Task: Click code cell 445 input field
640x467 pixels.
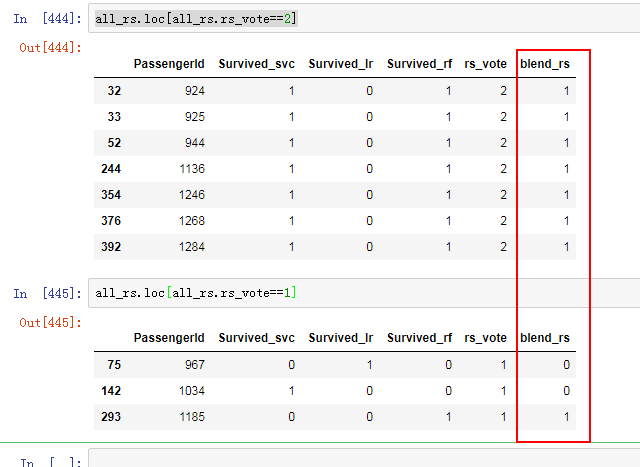Action: 364,293
